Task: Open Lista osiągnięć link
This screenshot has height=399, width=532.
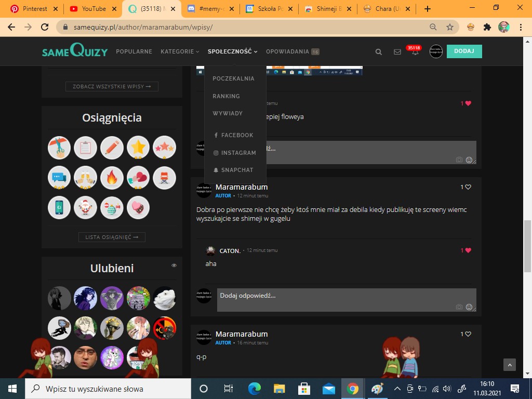Action: point(112,237)
